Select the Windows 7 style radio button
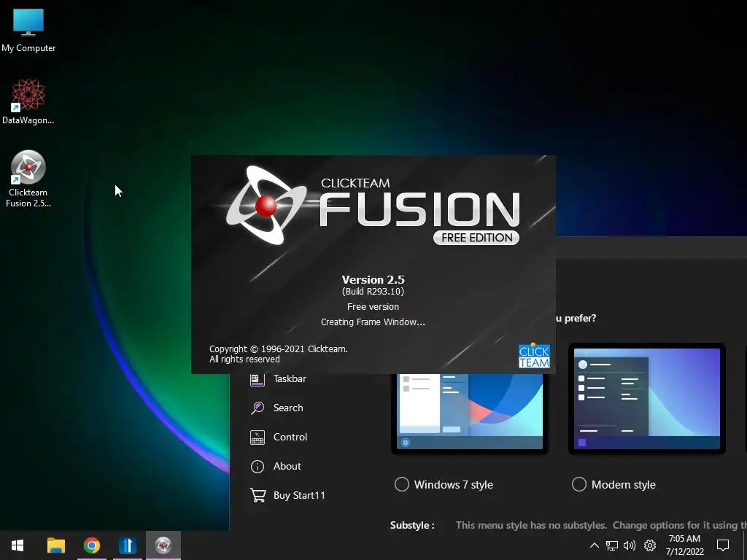This screenshot has width=747, height=560. click(402, 484)
